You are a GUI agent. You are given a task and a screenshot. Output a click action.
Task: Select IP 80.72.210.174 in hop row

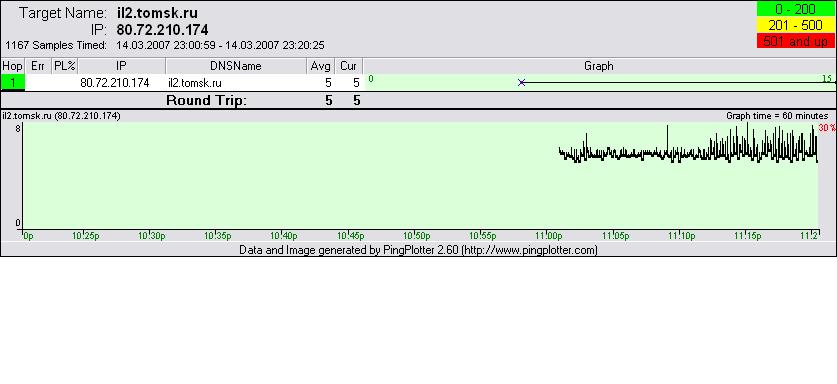pyautogui.click(x=115, y=83)
